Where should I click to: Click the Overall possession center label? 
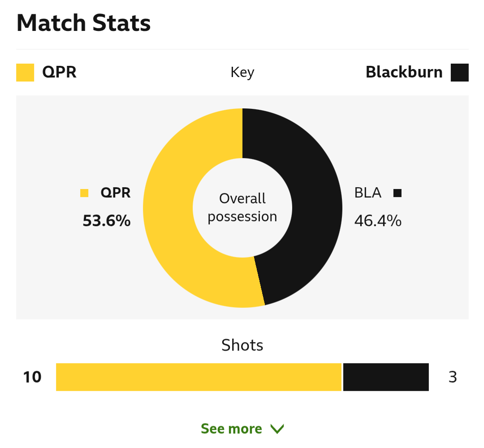coord(242,207)
